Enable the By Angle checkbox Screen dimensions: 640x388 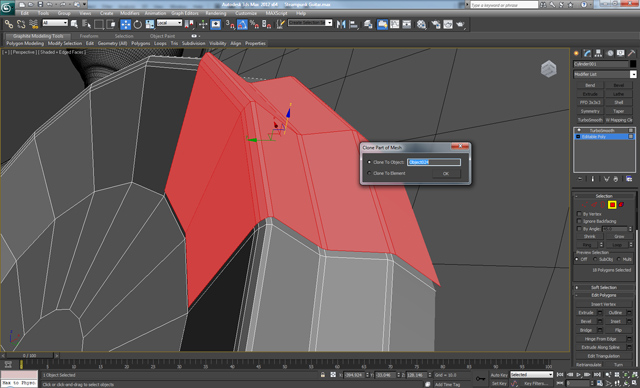tap(579, 228)
